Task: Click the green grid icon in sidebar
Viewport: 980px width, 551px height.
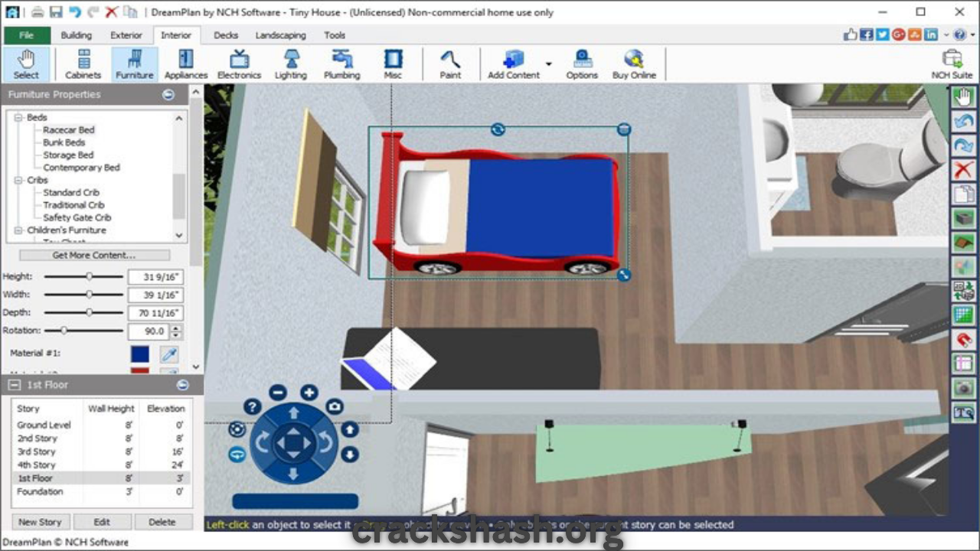Action: 963,315
